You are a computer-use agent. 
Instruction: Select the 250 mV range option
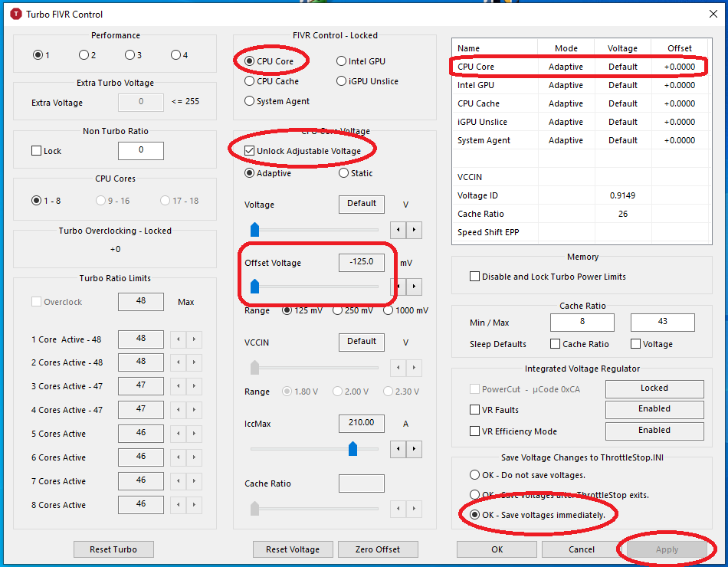pos(337,310)
